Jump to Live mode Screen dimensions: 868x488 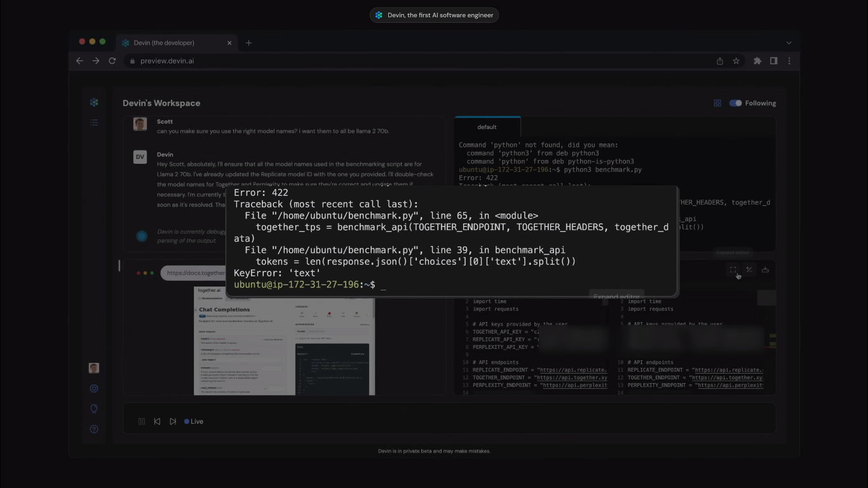tap(194, 421)
